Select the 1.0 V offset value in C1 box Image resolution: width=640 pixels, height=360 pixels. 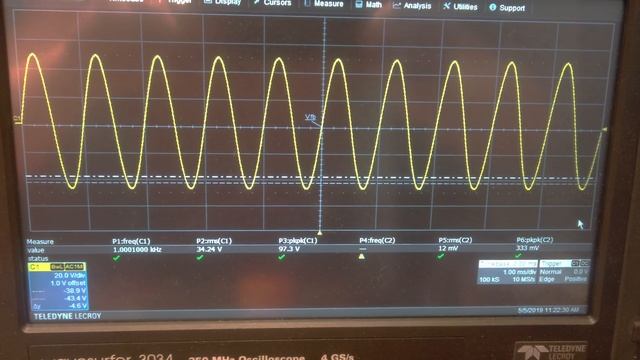pyautogui.click(x=69, y=283)
